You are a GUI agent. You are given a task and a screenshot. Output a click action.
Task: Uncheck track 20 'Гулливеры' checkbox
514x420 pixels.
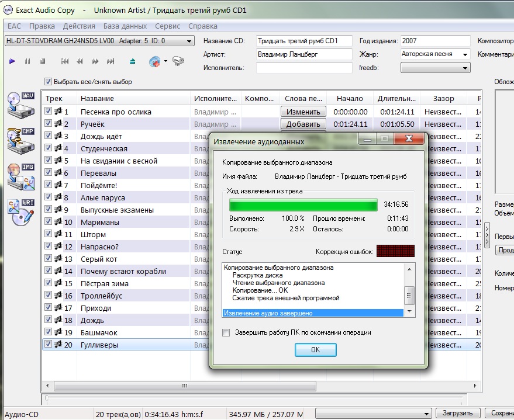49,345
